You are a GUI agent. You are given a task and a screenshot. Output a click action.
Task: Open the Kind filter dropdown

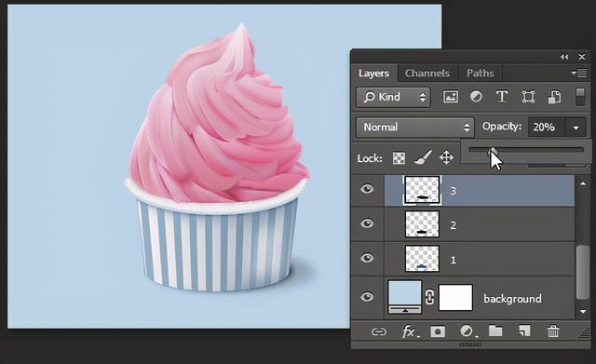[393, 97]
